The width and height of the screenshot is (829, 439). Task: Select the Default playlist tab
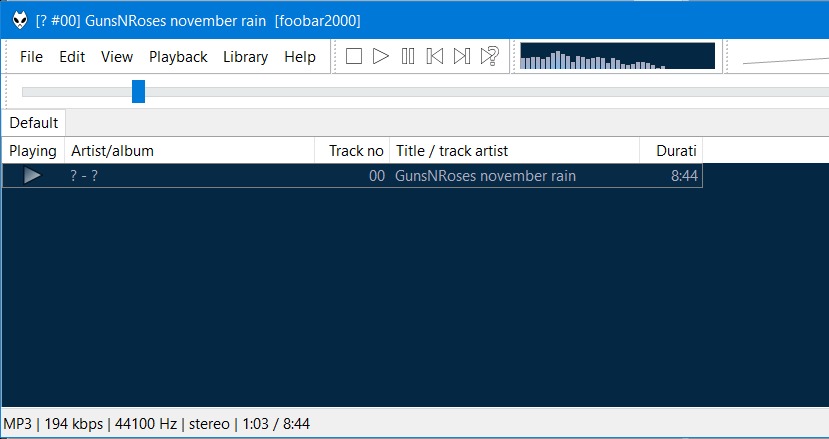(x=34, y=123)
